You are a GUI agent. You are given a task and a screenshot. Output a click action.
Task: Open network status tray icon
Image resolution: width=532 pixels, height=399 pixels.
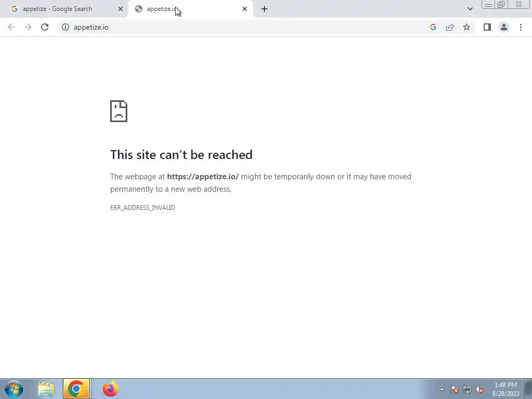click(467, 389)
